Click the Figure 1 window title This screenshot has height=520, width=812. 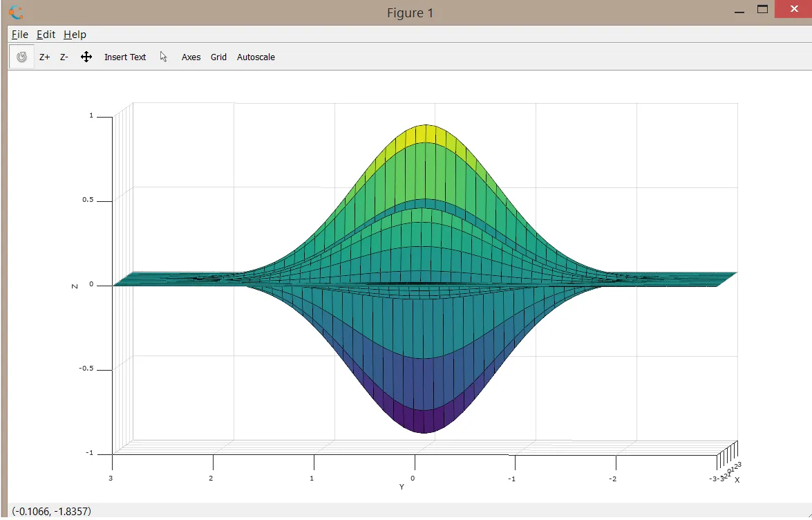(x=410, y=12)
